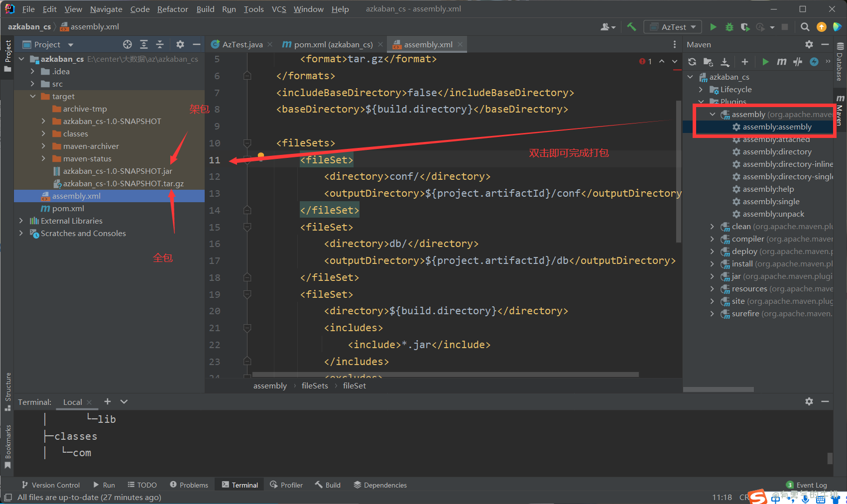This screenshot has height=504, width=847.
Task: Click Select Opened File locate icon
Action: 127,44
